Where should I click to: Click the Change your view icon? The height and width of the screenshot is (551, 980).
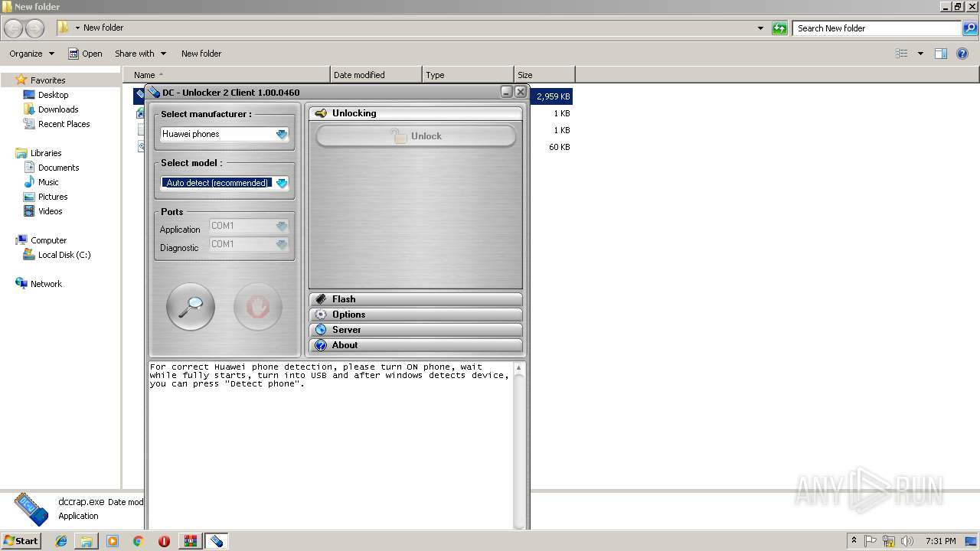[x=902, y=54]
